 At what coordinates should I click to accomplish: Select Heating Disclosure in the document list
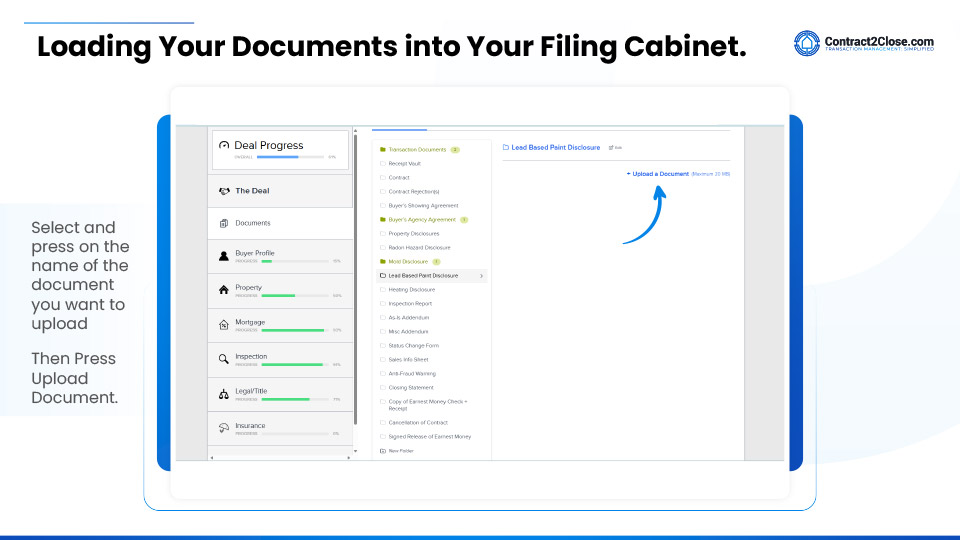(x=411, y=289)
